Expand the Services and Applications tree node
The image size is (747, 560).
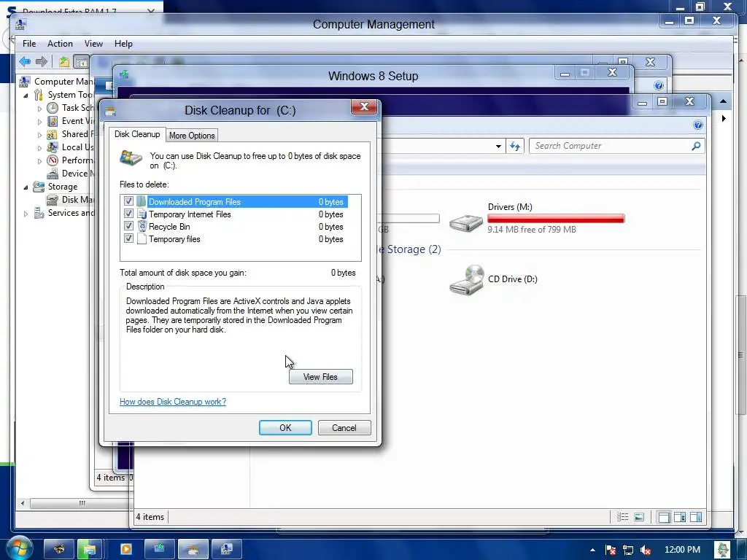[26, 214]
